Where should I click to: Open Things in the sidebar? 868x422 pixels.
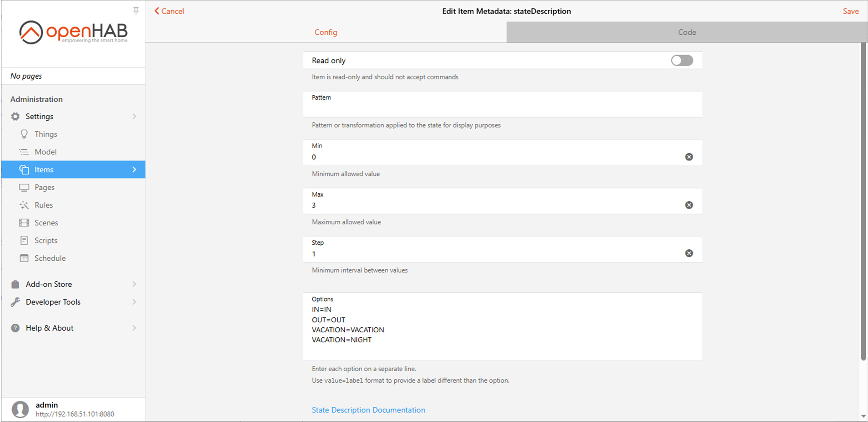[73, 134]
